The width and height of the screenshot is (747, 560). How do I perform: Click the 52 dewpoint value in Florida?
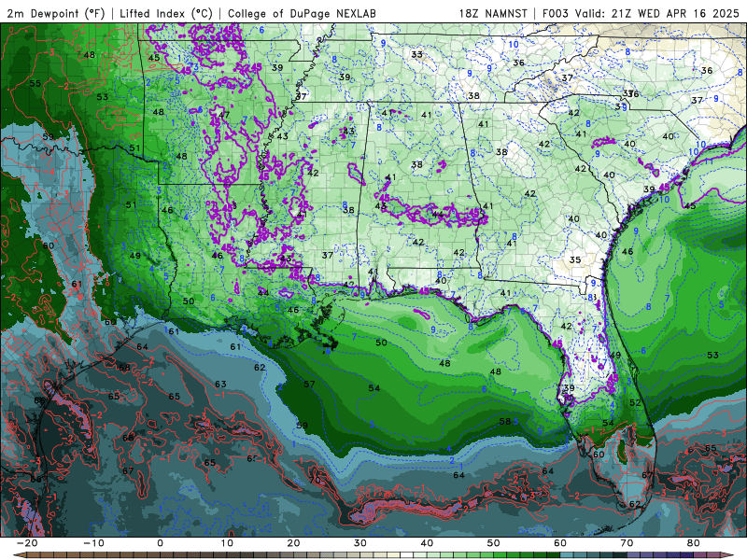636,402
